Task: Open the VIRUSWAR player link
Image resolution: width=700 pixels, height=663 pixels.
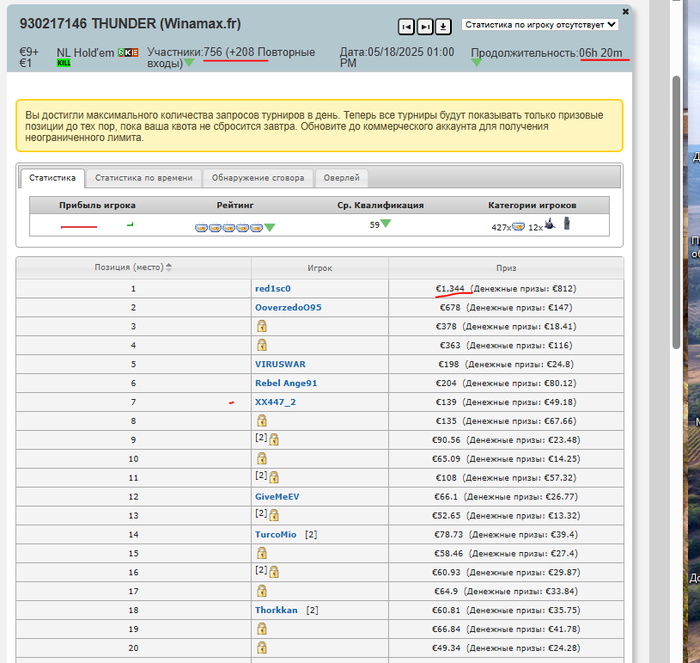Action: (x=280, y=364)
